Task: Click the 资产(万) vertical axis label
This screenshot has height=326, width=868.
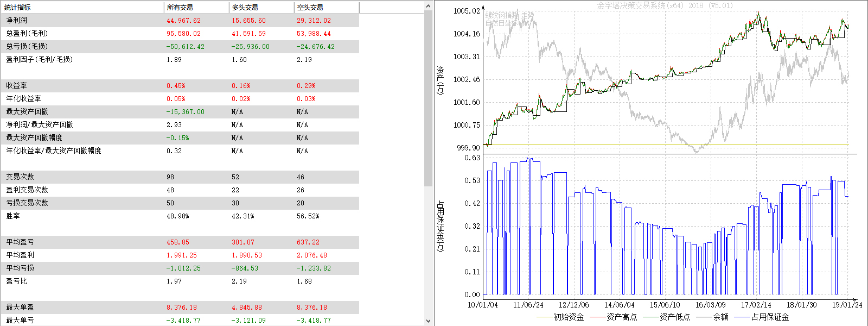Action: (x=440, y=80)
